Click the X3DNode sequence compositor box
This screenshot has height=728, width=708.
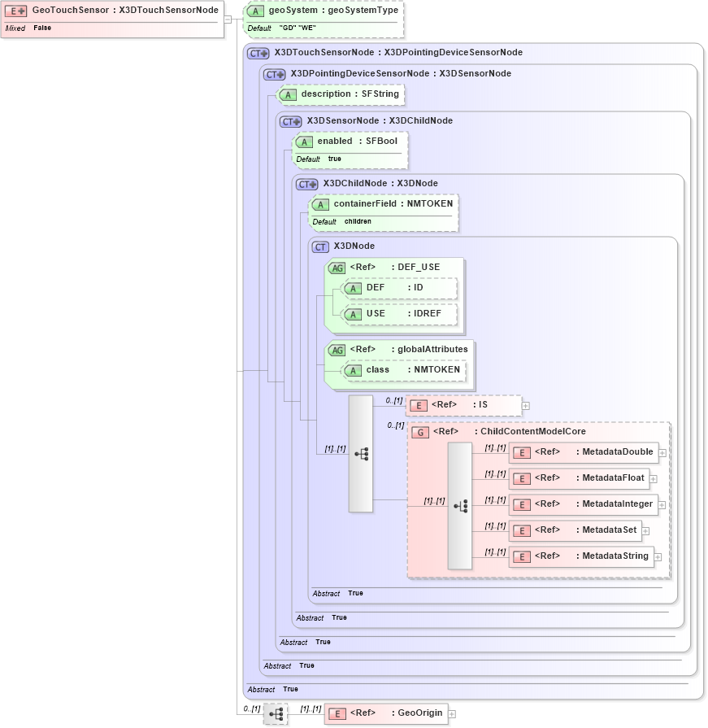pos(360,454)
